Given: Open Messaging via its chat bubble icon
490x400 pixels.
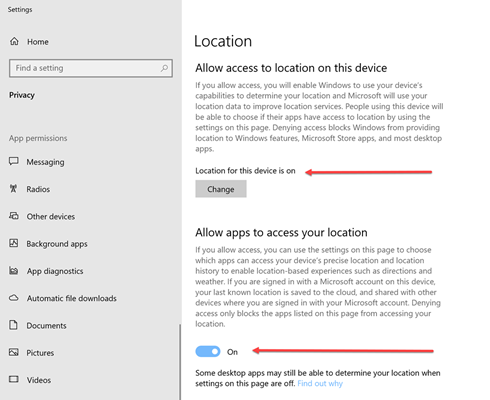Looking at the screenshot, I should [x=14, y=162].
